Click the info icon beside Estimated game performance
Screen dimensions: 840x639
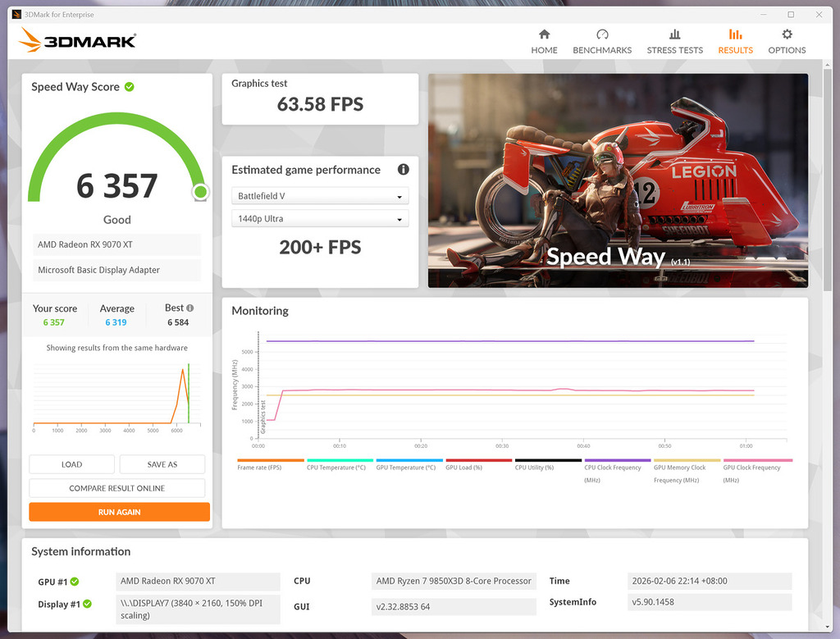click(403, 169)
